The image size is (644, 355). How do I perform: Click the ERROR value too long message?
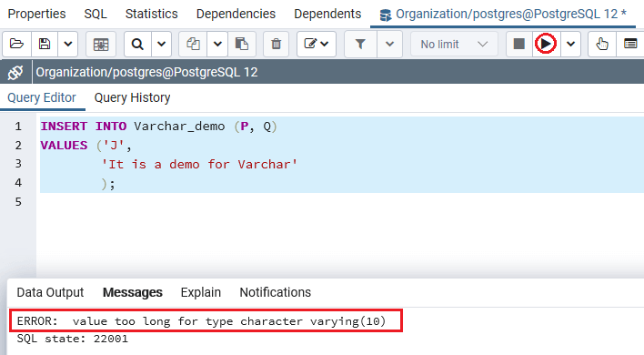click(x=201, y=321)
